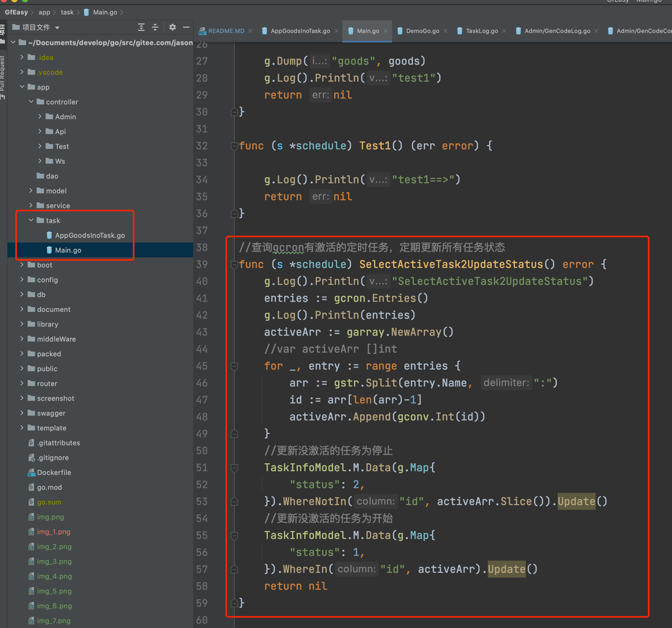Expand the boot folder
The height and width of the screenshot is (628, 672).
click(x=22, y=265)
